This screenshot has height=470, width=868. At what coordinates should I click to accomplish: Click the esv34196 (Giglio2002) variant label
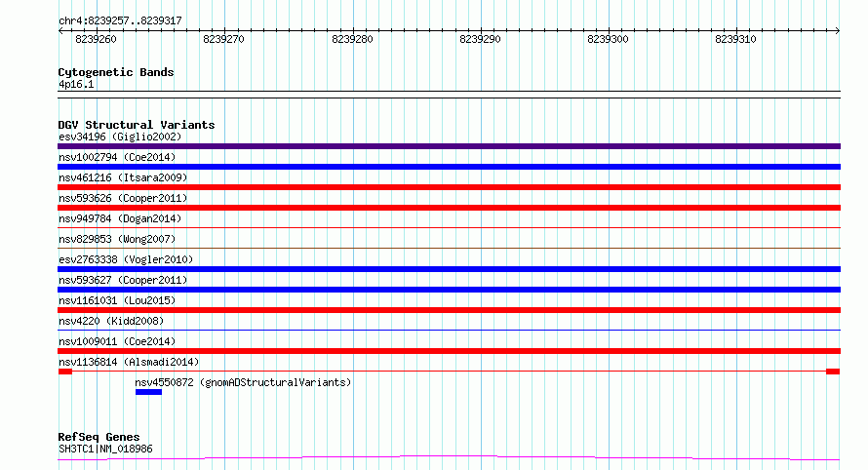[120, 137]
